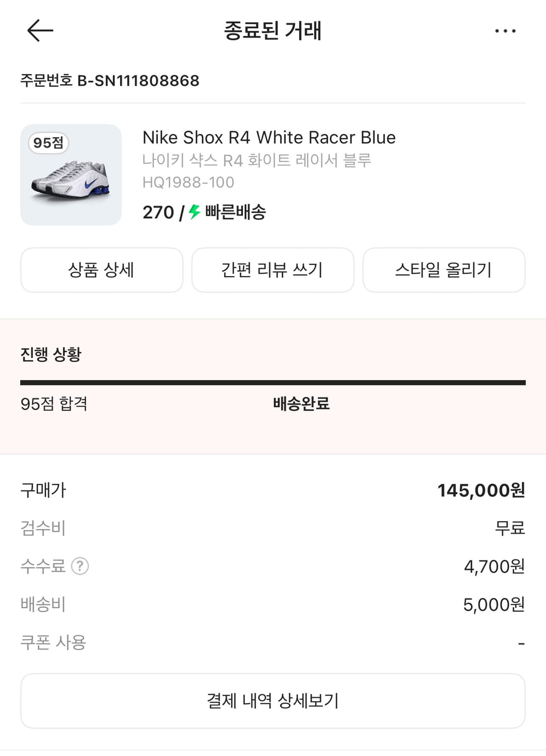Tap the back arrow icon
This screenshot has height=756, width=546.
tap(40, 31)
